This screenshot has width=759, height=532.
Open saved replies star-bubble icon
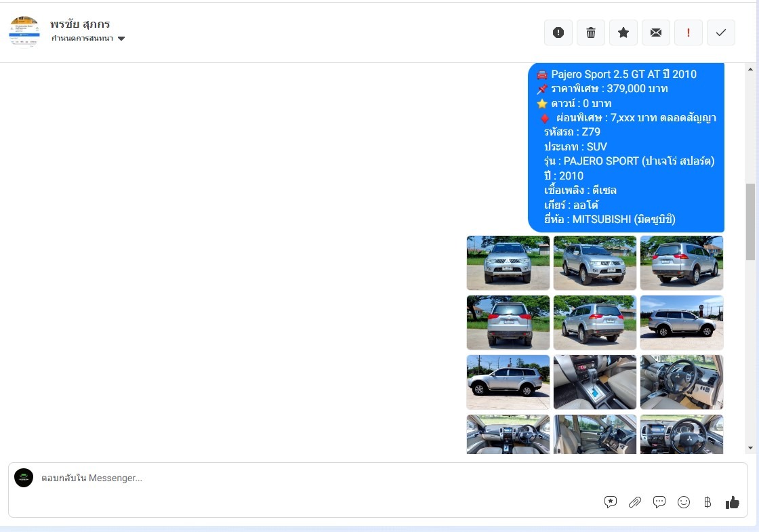[611, 502]
